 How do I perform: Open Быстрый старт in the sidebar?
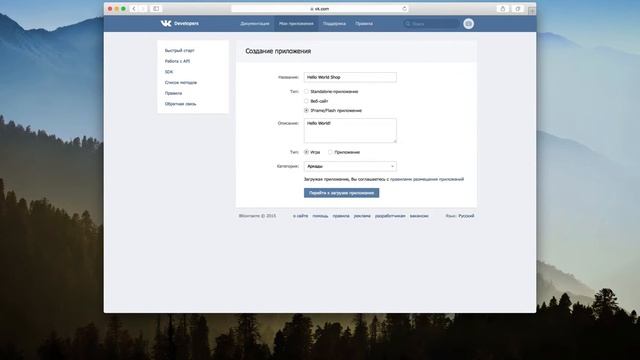(x=180, y=51)
